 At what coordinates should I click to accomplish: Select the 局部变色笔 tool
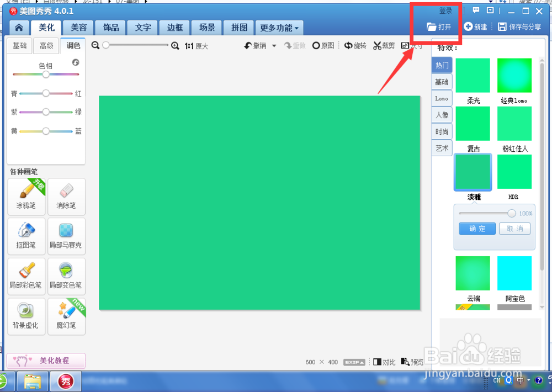click(66, 277)
